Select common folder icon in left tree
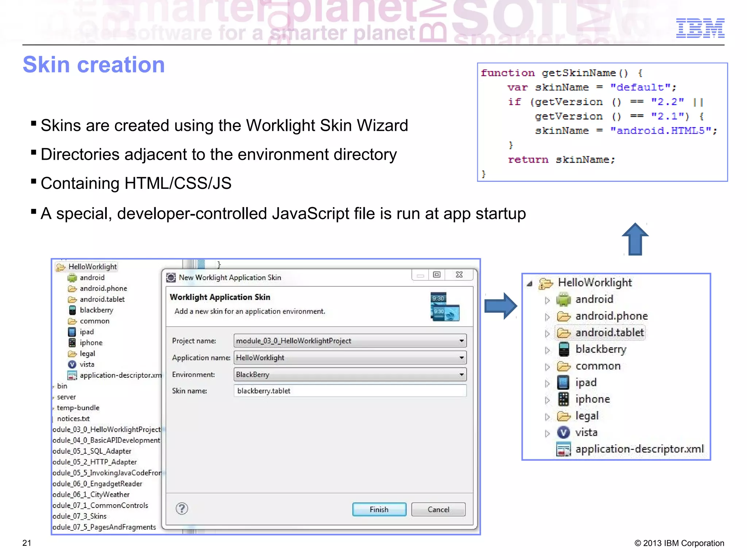The width and height of the screenshot is (747, 560). [x=72, y=321]
